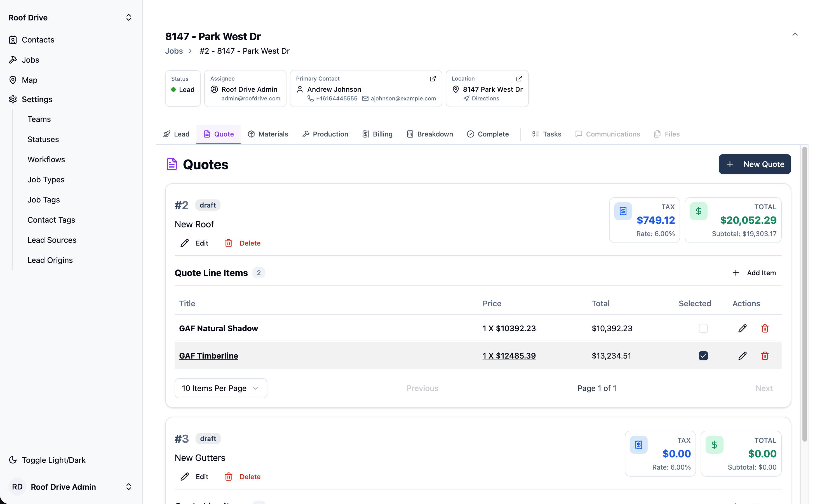Edit quote #3 New Gutters
822x504 pixels.
194,477
